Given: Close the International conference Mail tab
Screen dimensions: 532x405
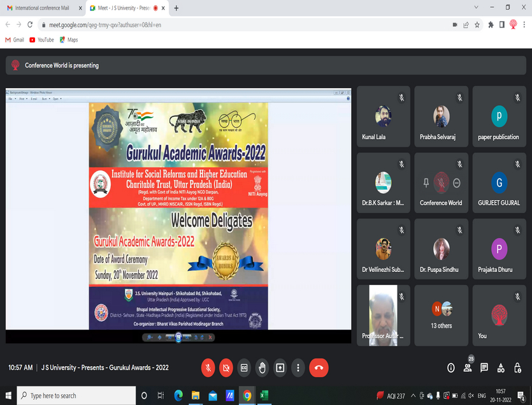Looking at the screenshot, I should click(x=80, y=8).
